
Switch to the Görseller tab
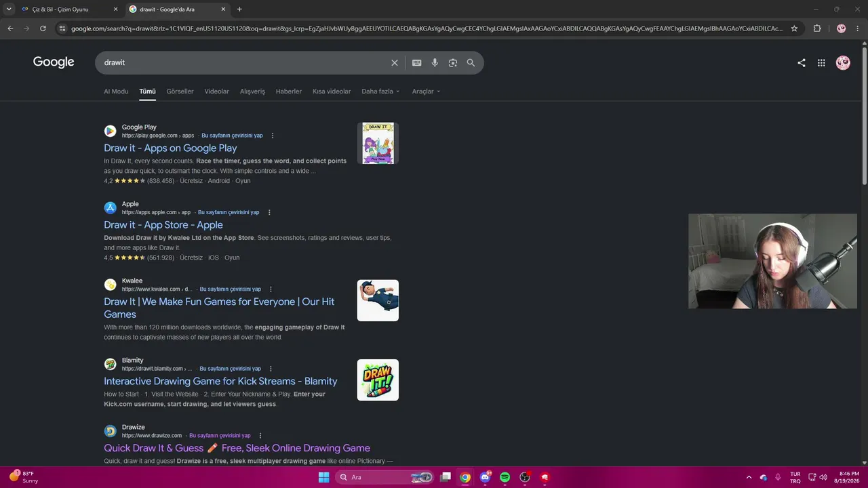[x=180, y=91]
